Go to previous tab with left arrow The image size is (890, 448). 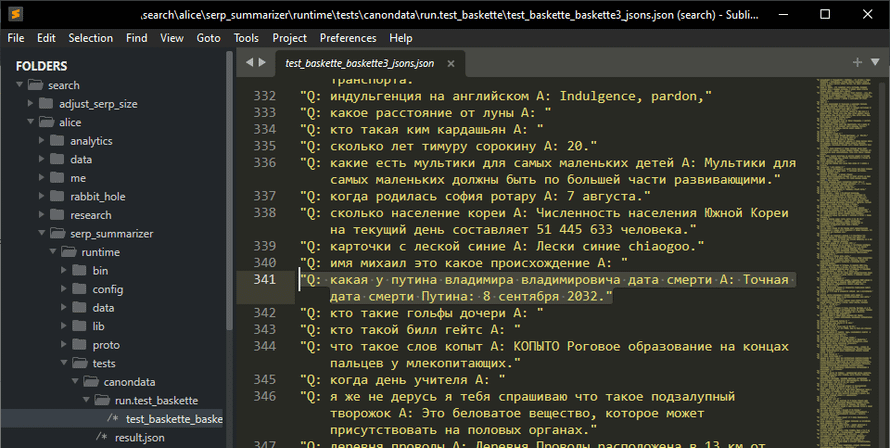pos(249,62)
